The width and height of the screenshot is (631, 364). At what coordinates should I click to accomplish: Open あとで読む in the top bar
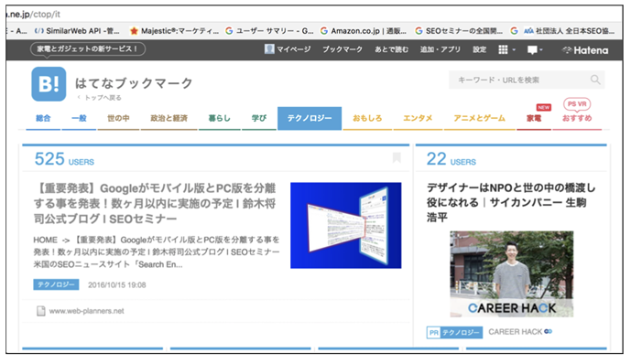[392, 49]
